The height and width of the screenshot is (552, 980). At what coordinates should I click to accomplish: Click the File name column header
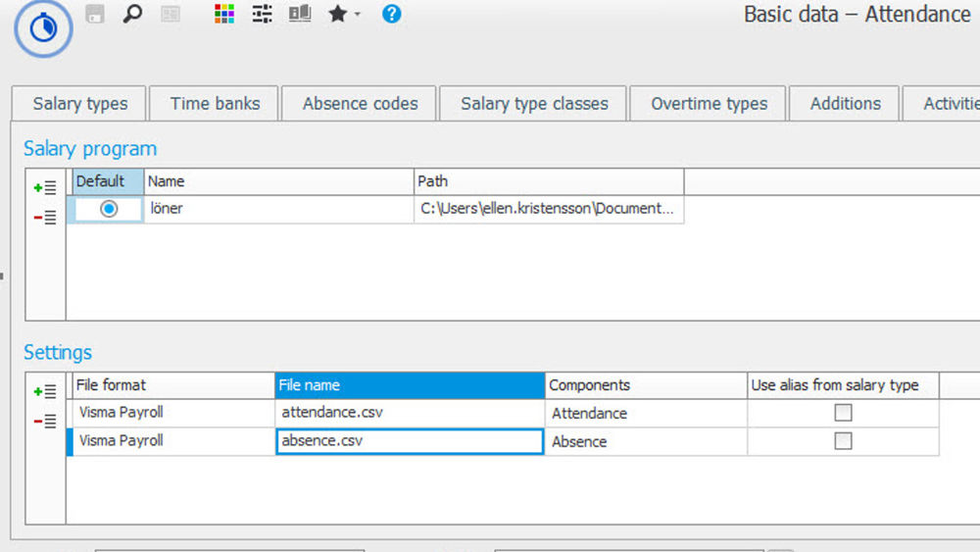(410, 385)
